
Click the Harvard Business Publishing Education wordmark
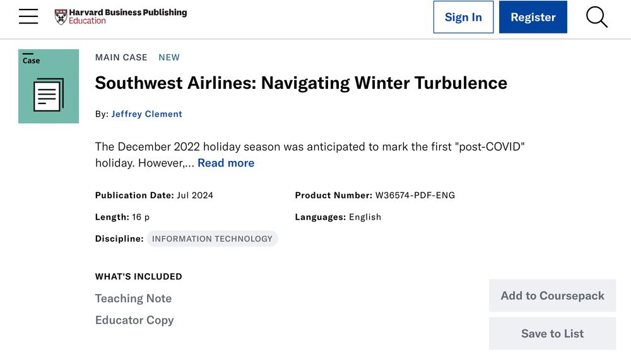pos(127,16)
